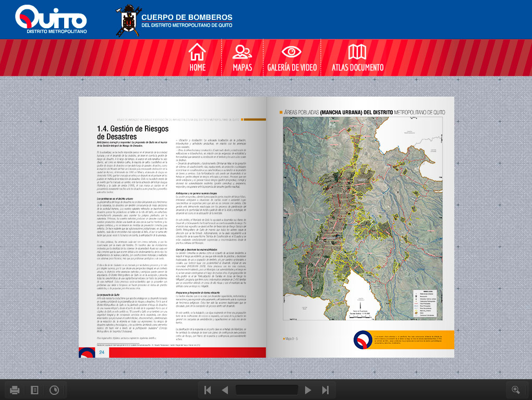Jump to the first page
Screen dimensions: 532x400
pyautogui.click(x=208, y=390)
